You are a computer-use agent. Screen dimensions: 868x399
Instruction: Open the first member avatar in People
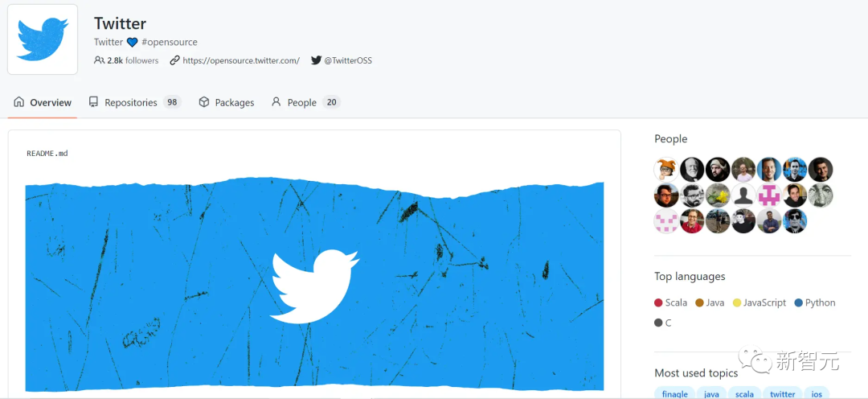tap(666, 169)
